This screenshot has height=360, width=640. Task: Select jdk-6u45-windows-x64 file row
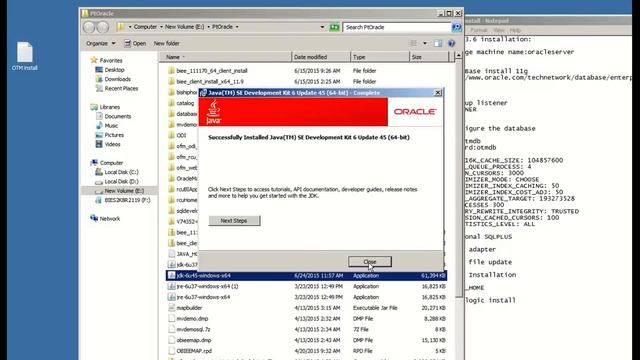(306, 276)
